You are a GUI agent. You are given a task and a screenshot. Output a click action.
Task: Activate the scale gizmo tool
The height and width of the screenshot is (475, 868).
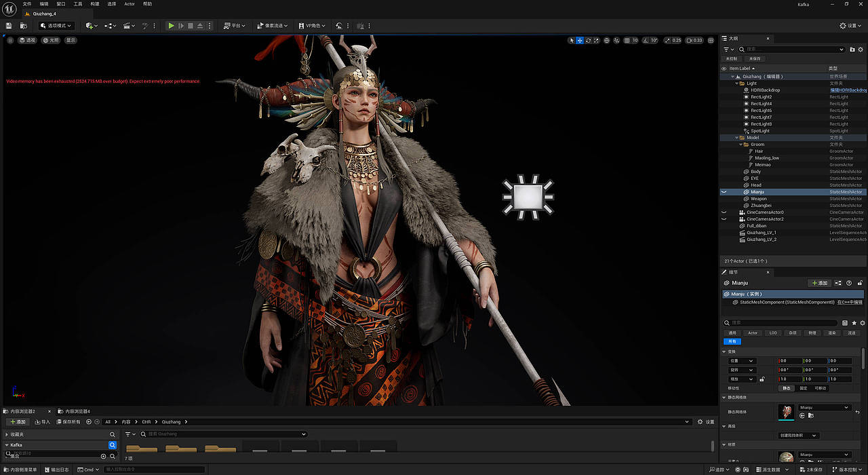596,40
